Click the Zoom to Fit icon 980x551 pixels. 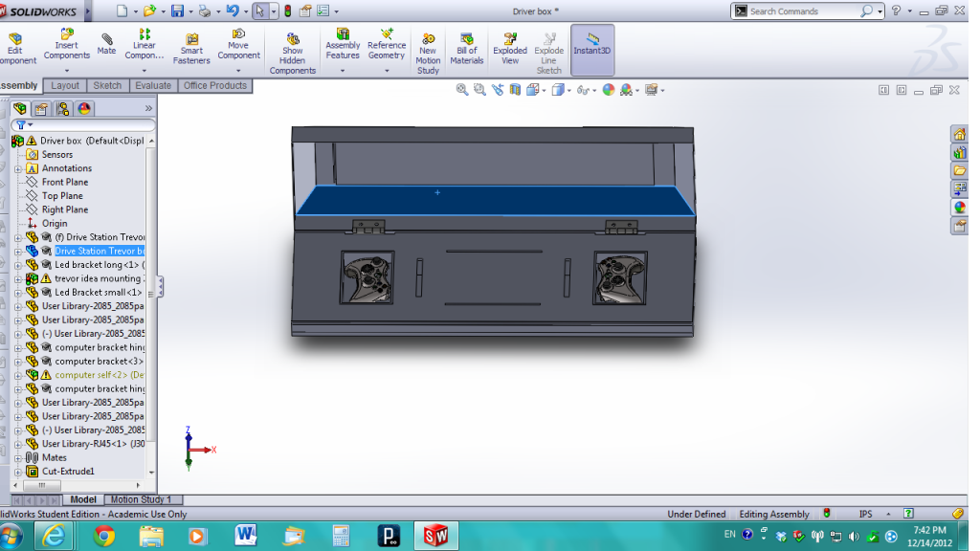pyautogui.click(x=462, y=90)
